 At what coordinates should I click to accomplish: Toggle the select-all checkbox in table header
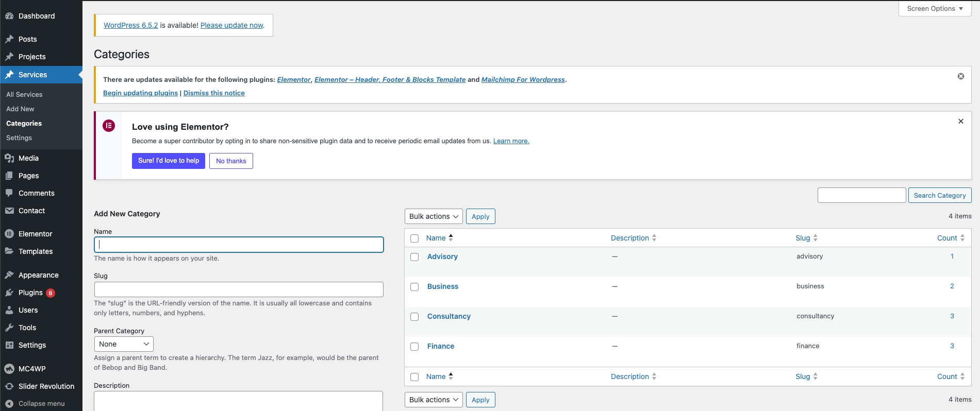[x=414, y=238]
